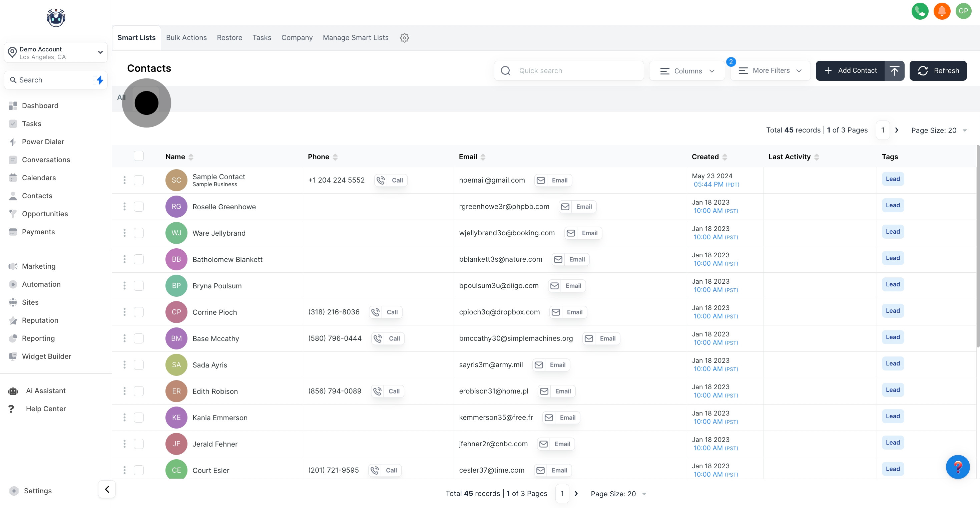This screenshot has height=508, width=980.
Task: Open three-dot menu for Roselle Greenhowe
Action: [124, 206]
